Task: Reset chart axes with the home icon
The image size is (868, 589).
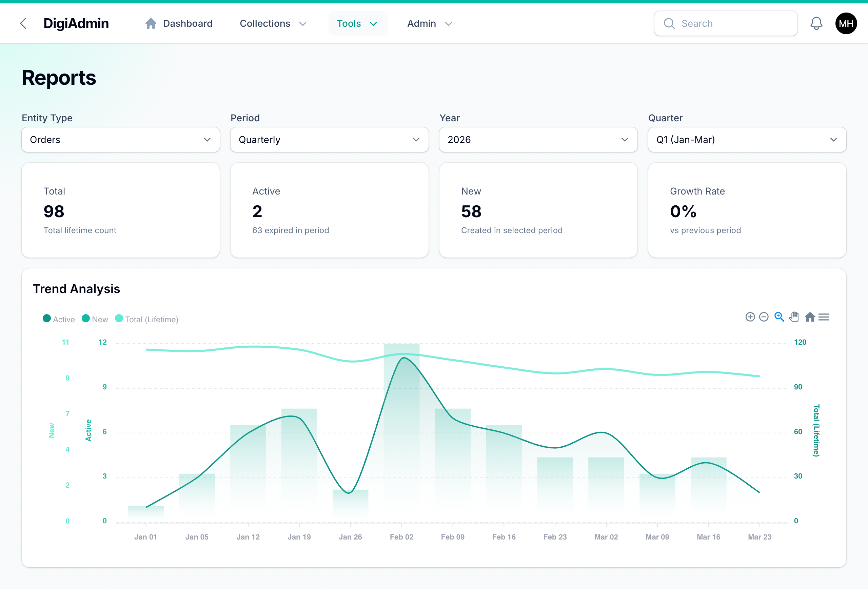Action: [810, 317]
